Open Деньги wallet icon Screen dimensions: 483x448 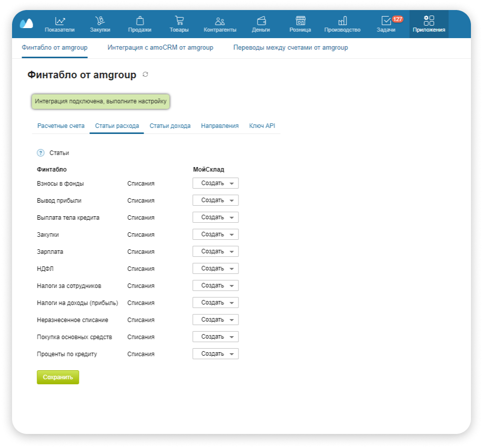261,21
